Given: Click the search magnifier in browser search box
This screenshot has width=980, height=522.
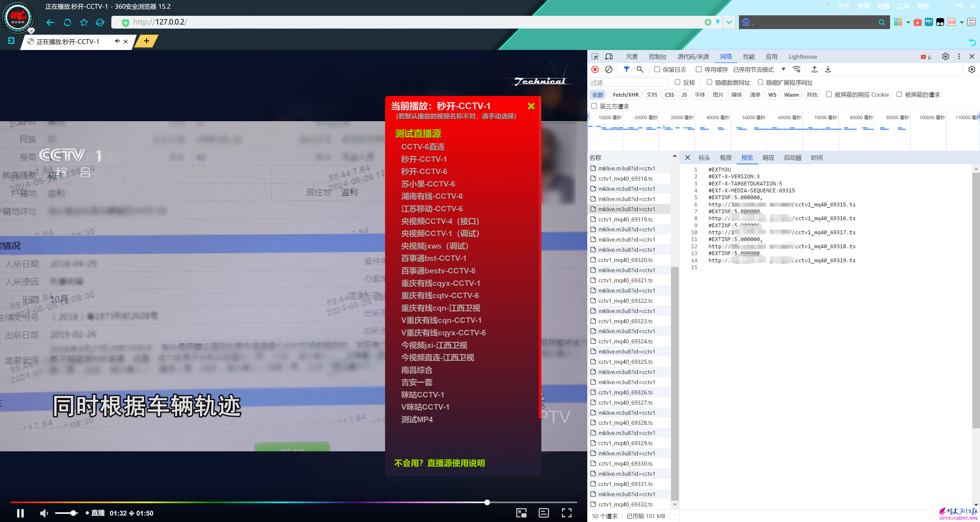Looking at the screenshot, I should point(881,22).
